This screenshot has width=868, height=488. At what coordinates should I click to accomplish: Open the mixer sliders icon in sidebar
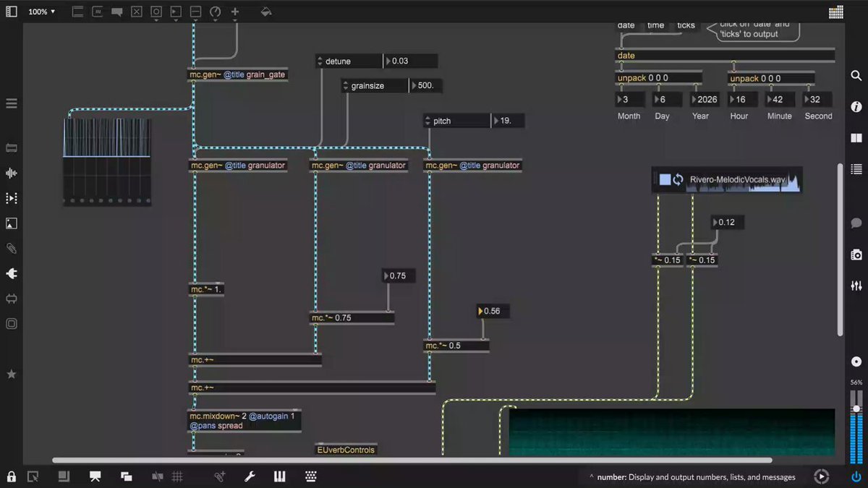(x=856, y=286)
